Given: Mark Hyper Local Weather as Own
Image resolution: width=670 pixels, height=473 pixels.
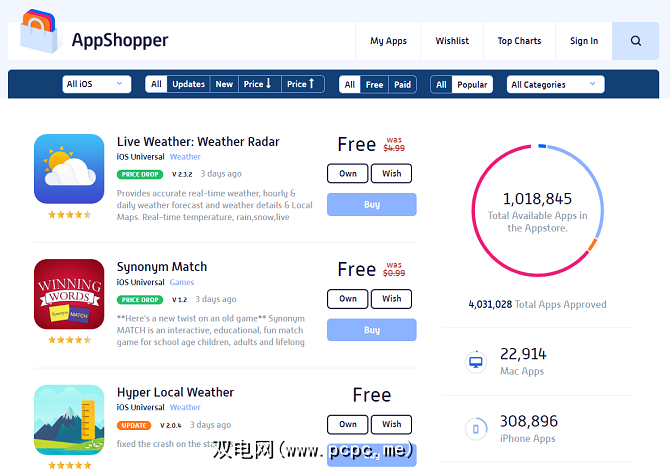Looking at the screenshot, I should (x=347, y=424).
